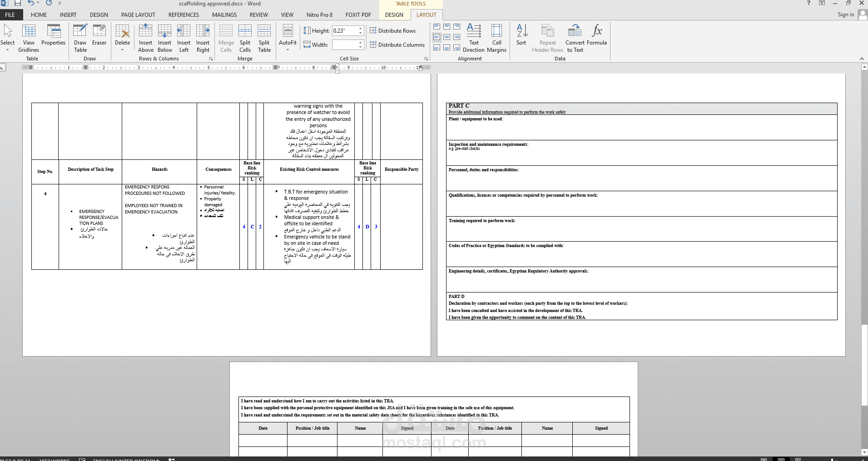Distribute Rows evenly
Screen dimensions: 868x461
click(x=393, y=30)
